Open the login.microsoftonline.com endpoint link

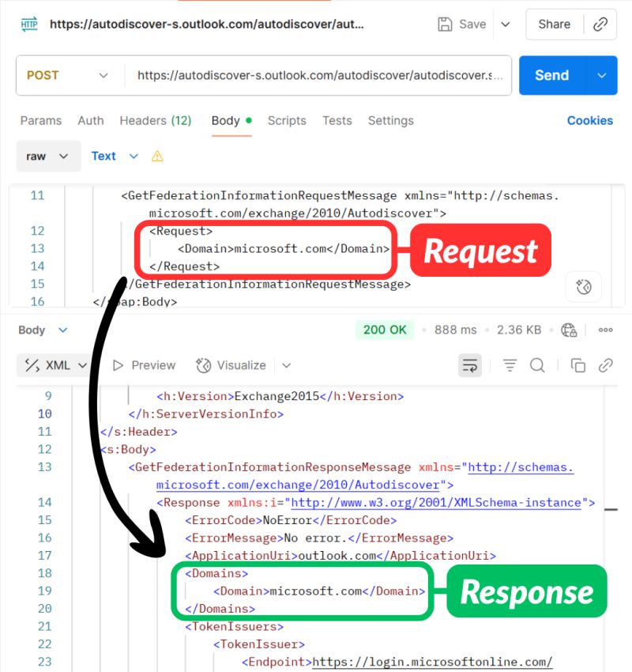click(x=432, y=663)
